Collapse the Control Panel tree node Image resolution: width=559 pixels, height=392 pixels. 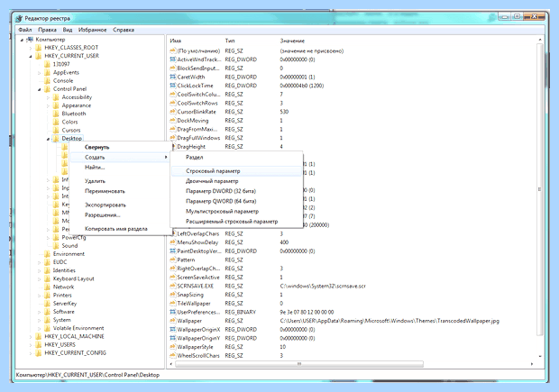[39, 89]
